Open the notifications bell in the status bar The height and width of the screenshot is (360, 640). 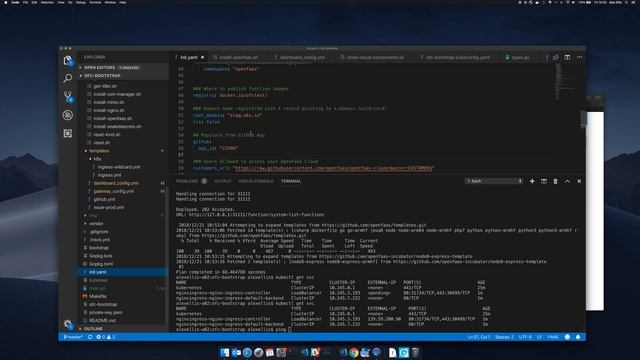point(578,337)
